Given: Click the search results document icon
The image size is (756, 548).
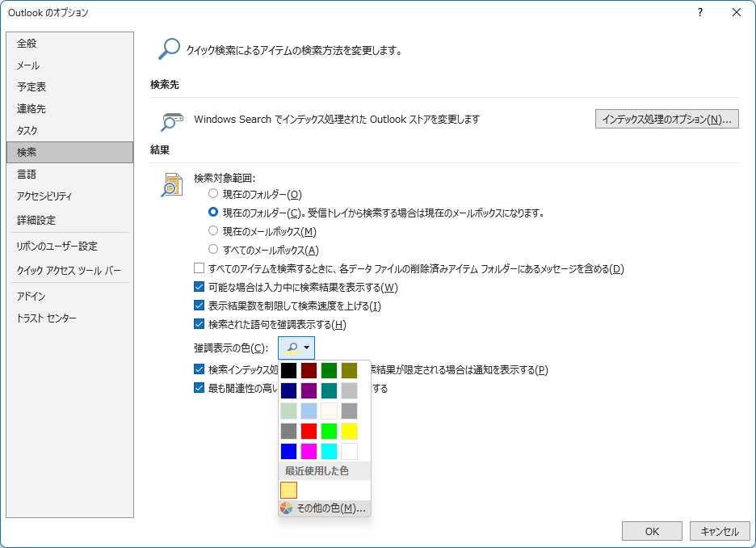Looking at the screenshot, I should pos(172,185).
